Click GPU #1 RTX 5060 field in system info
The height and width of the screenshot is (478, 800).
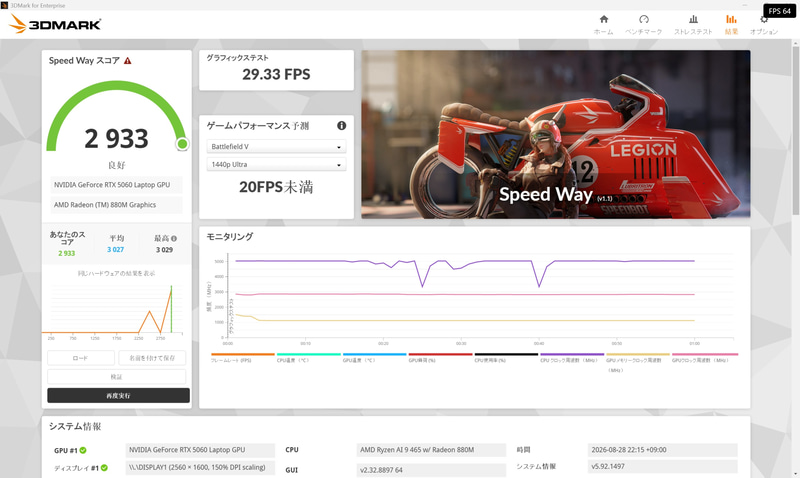pos(200,450)
